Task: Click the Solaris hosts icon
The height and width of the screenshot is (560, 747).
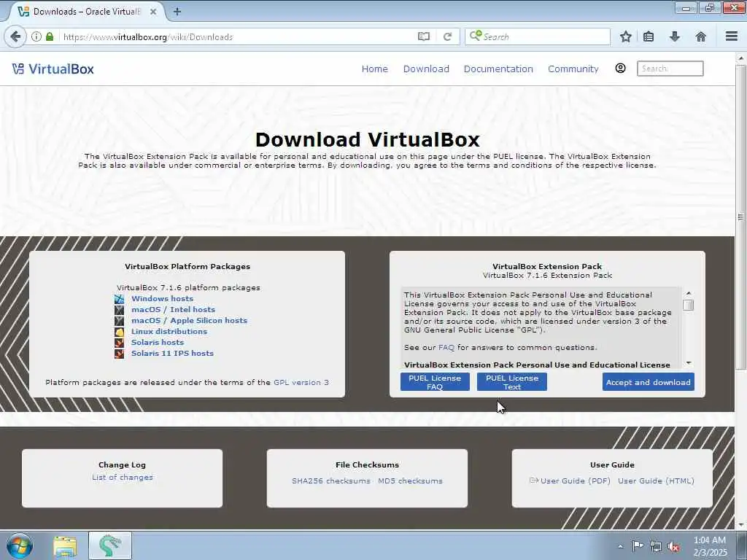Action: [119, 343]
